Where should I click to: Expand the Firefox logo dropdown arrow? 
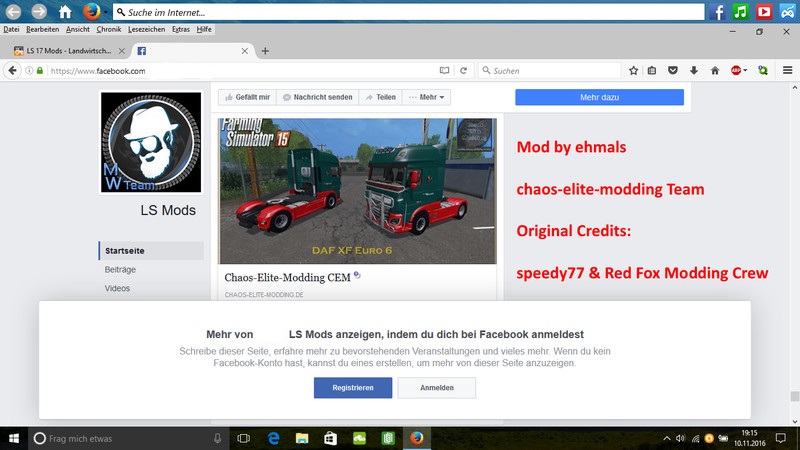click(105, 11)
